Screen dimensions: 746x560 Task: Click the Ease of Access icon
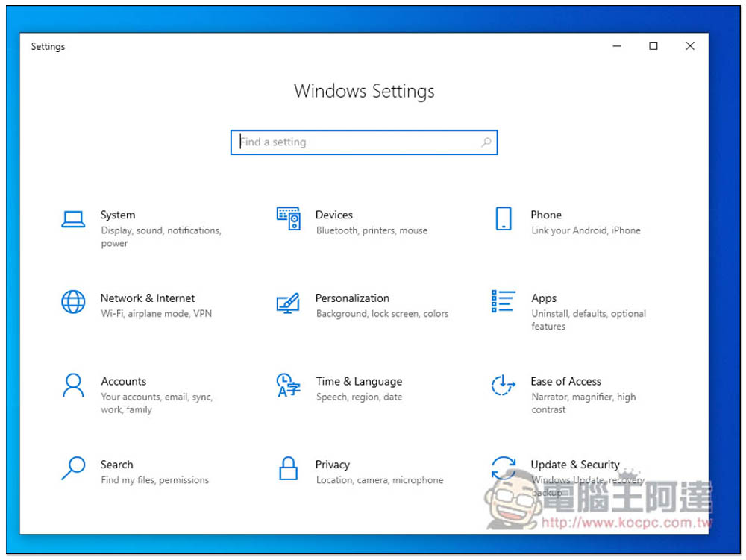pyautogui.click(x=504, y=385)
